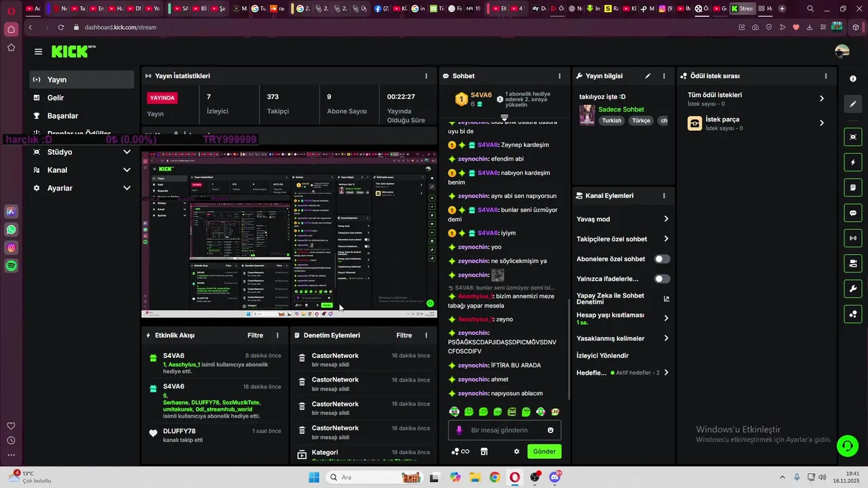868x488 pixels.
Task: Open Chrome from the taskbar
Action: [494, 477]
